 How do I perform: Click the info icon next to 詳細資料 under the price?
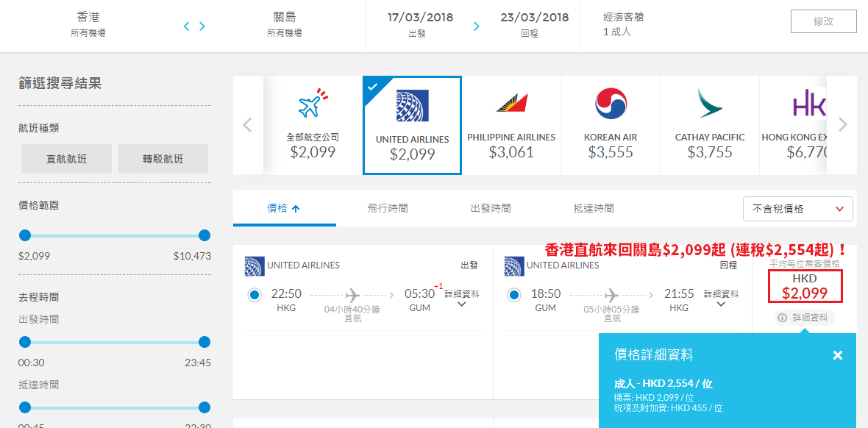782,318
